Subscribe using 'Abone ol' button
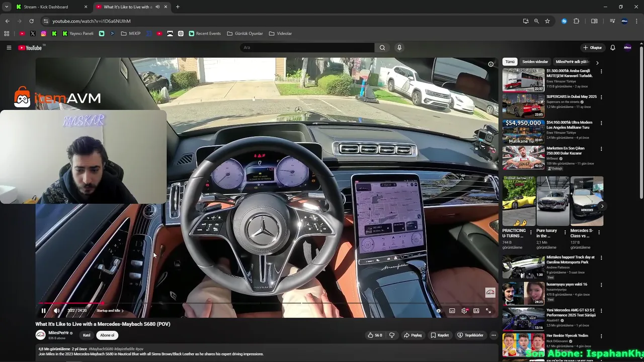The image size is (644, 362). point(107,335)
